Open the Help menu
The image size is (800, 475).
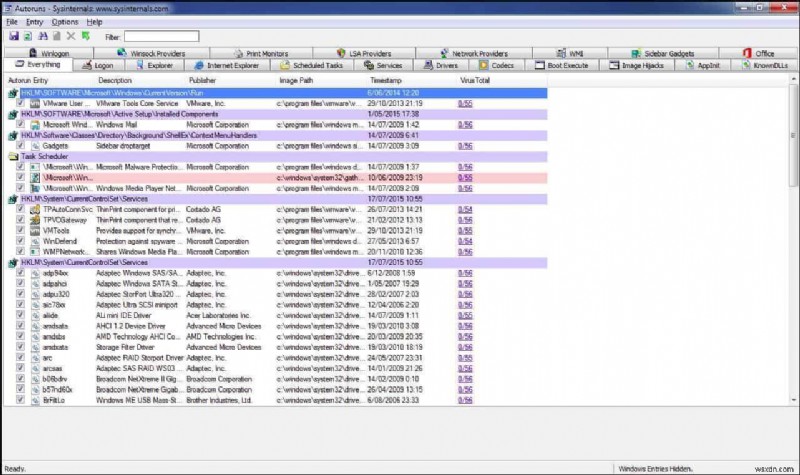point(94,22)
